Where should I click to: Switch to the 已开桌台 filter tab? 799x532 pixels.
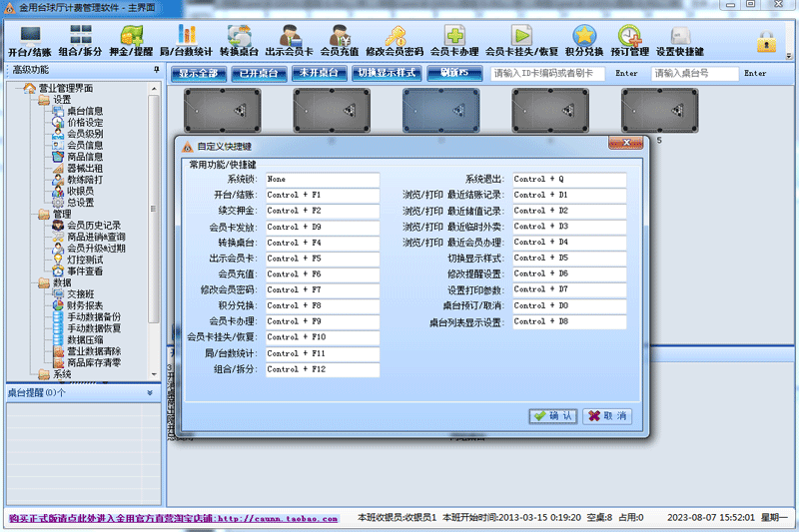[259, 73]
